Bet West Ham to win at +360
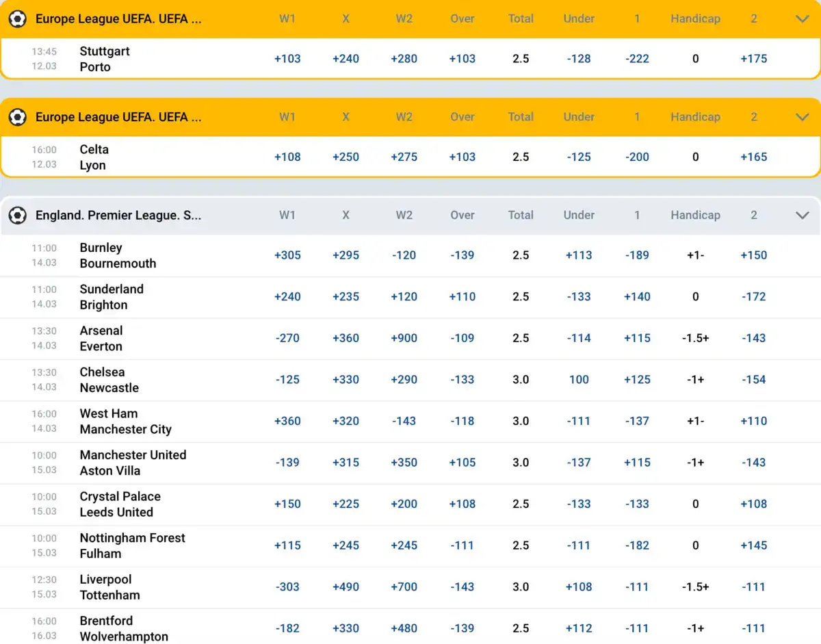Image resolution: width=821 pixels, height=644 pixels. [x=287, y=422]
